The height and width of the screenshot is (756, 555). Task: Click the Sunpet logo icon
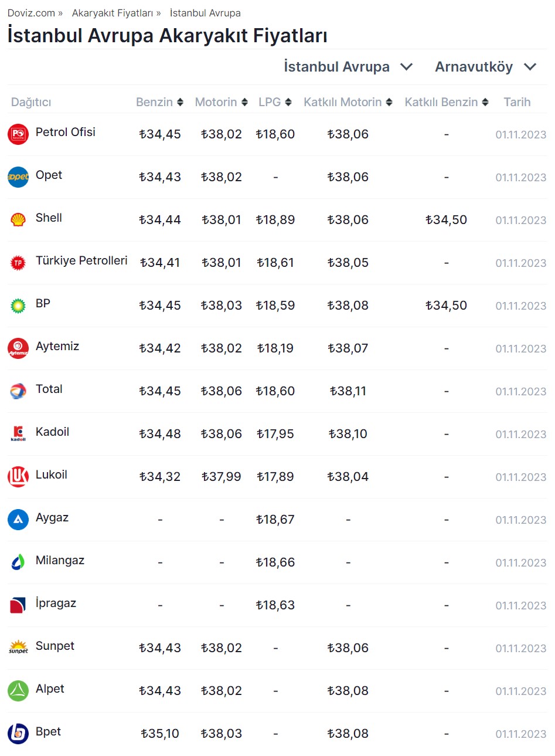[x=18, y=648]
